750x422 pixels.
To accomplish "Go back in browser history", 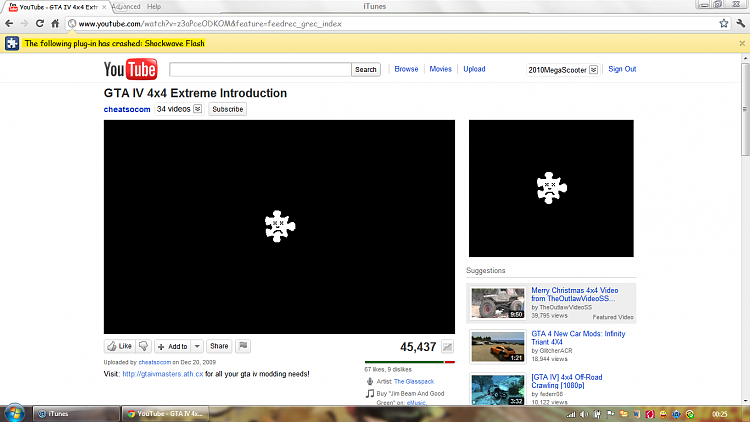I will point(9,23).
